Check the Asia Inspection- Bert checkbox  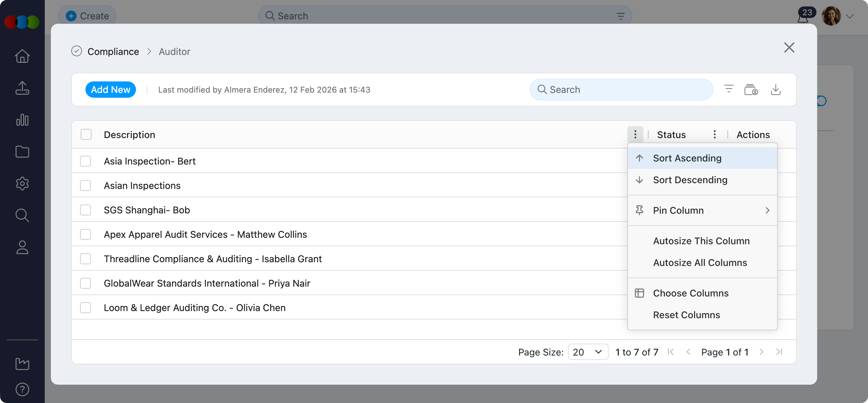(x=86, y=161)
